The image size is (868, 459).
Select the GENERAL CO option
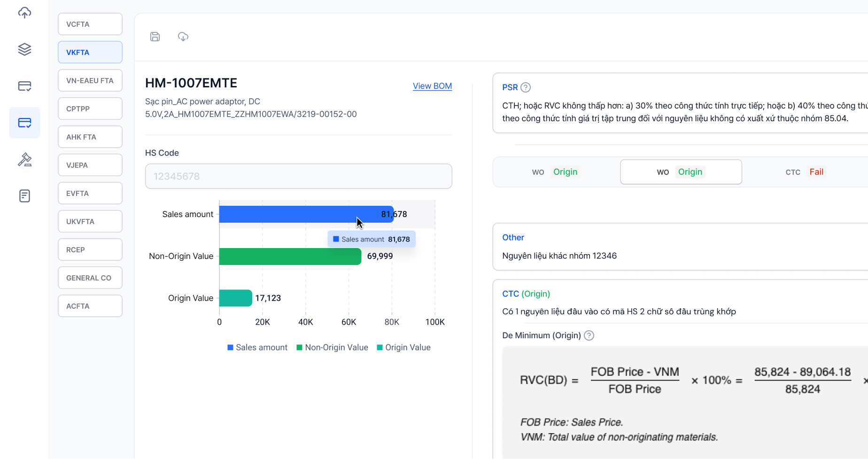pos(90,278)
